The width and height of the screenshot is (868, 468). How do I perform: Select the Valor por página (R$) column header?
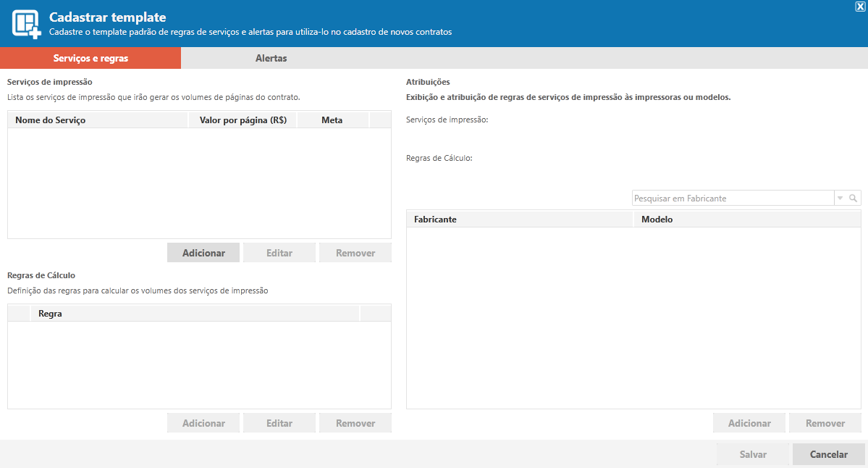point(243,120)
